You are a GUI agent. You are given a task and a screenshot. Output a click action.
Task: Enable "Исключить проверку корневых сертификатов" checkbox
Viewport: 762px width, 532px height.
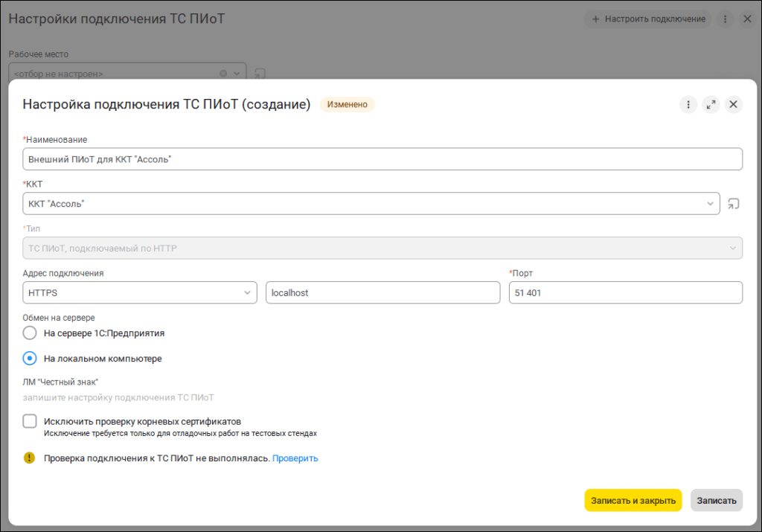point(30,422)
